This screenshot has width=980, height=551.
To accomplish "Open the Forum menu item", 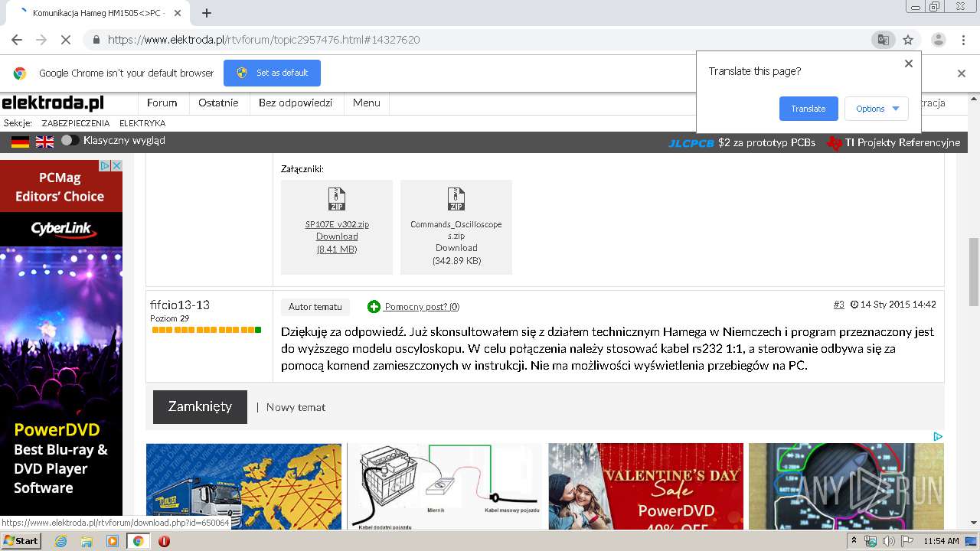I will (162, 103).
